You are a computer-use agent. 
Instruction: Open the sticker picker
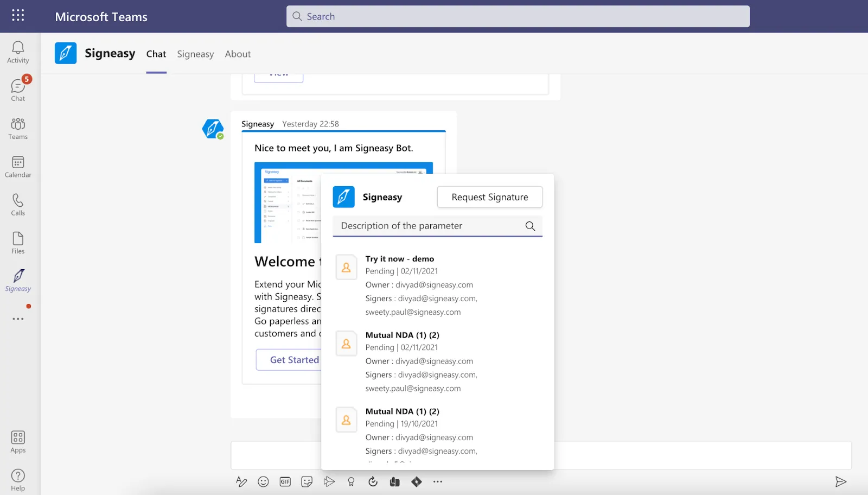coord(307,481)
